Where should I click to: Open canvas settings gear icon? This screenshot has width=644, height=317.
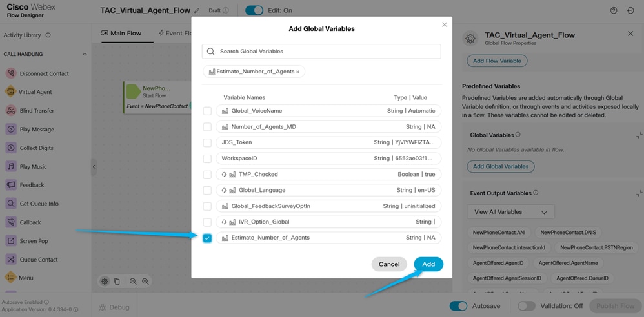tap(105, 282)
